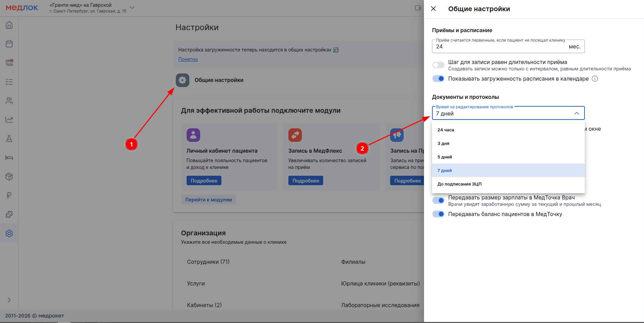Enable step equals appointment duration toggle

pos(438,65)
